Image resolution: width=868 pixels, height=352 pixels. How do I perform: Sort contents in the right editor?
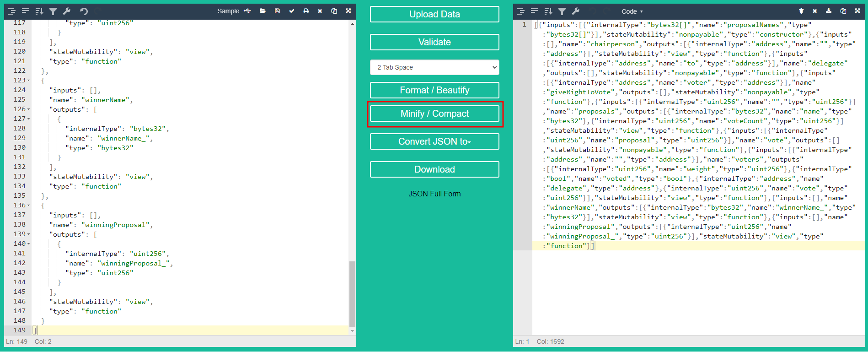coord(548,11)
